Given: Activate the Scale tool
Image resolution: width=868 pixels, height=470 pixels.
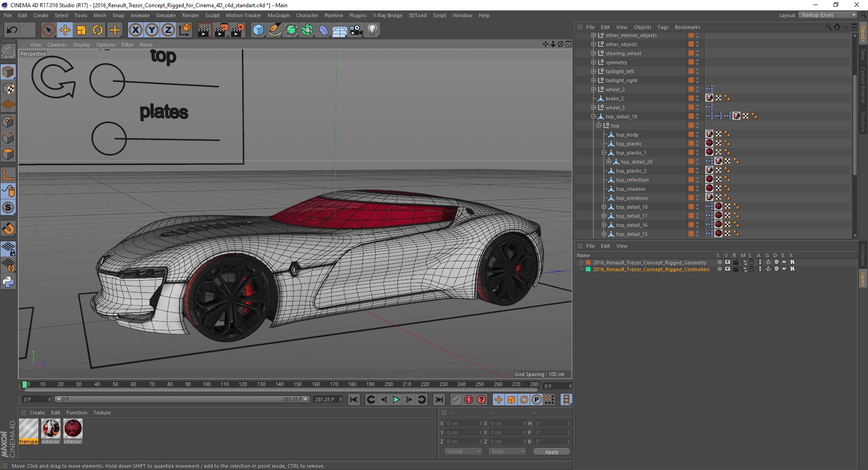Looking at the screenshot, I should pyautogui.click(x=81, y=30).
